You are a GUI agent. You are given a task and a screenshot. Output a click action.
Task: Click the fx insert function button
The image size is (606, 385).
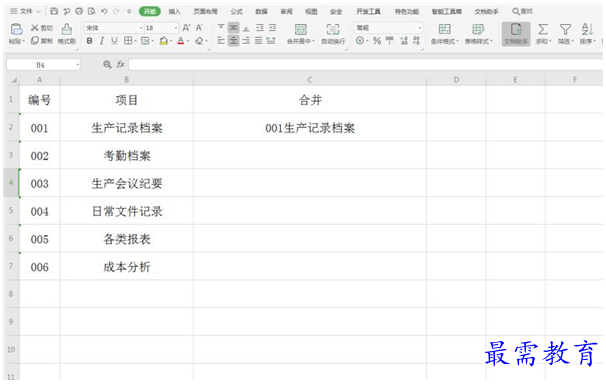coord(120,64)
